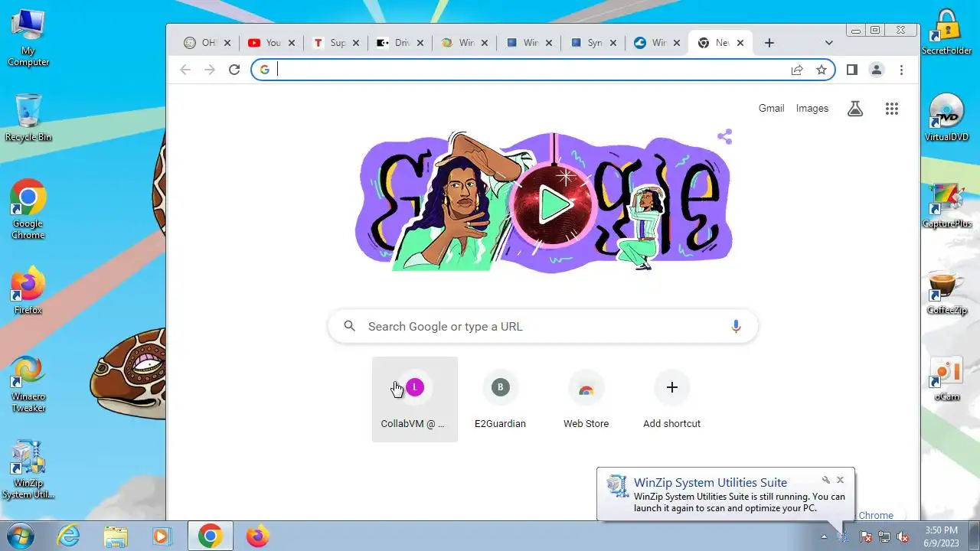Click Firefox icon in taskbar
Viewport: 980px width, 551px height.
tap(258, 536)
